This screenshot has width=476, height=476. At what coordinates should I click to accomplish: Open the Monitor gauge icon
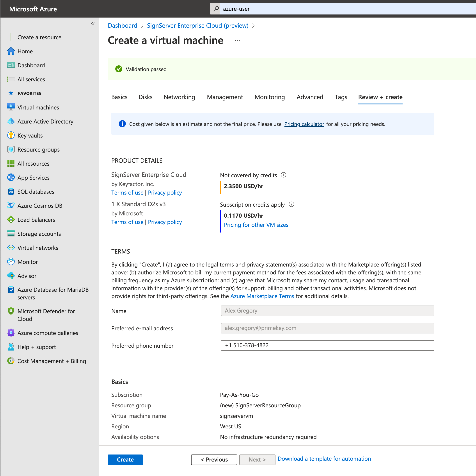[x=11, y=262]
